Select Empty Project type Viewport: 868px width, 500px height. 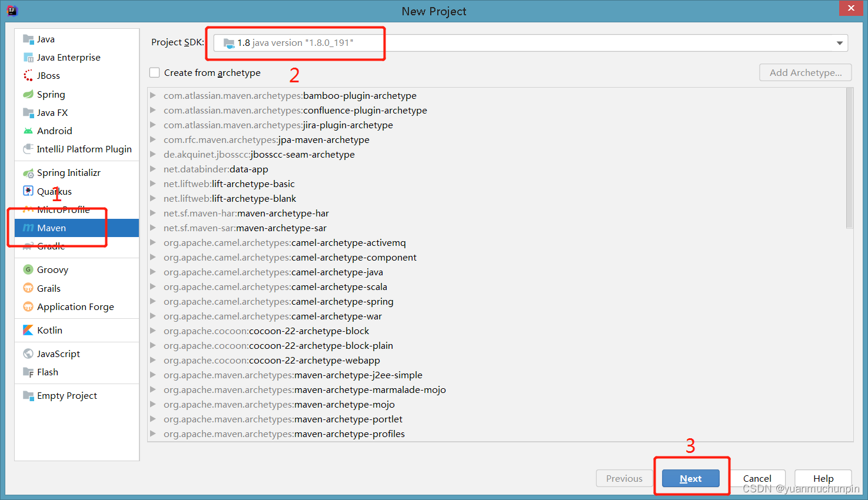point(77,396)
